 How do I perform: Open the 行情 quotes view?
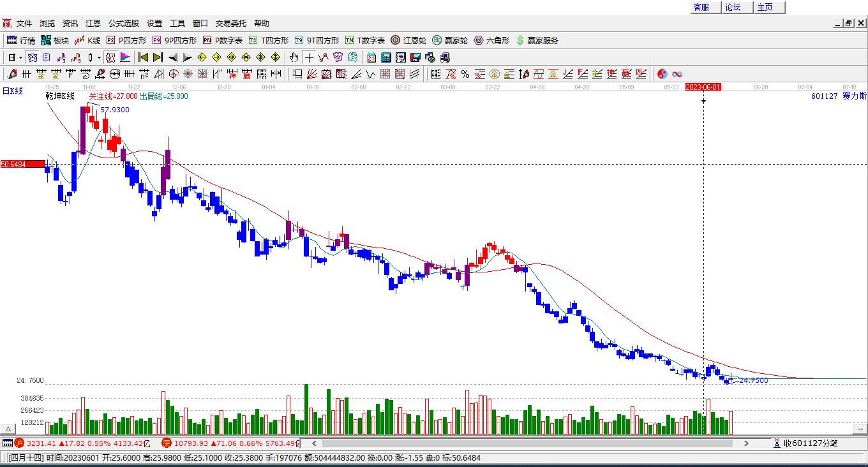tap(21, 40)
